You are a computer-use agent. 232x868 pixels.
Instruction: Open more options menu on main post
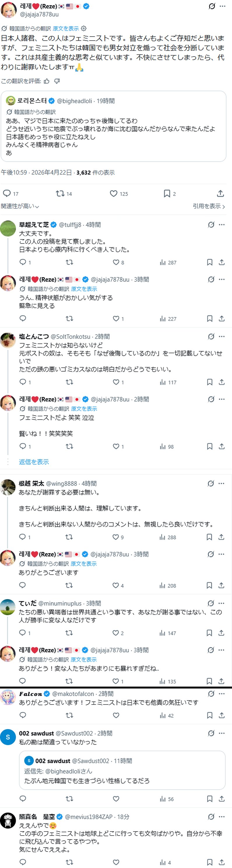point(223,6)
